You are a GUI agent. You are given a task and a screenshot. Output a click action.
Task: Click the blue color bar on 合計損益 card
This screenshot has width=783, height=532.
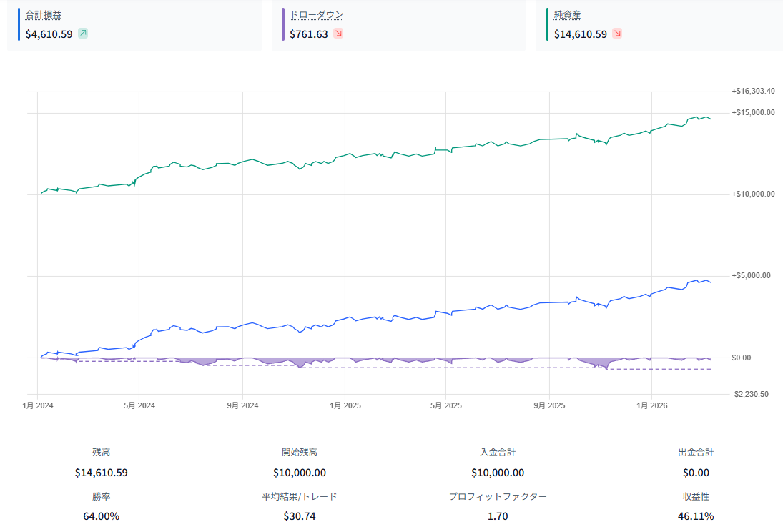point(19,24)
